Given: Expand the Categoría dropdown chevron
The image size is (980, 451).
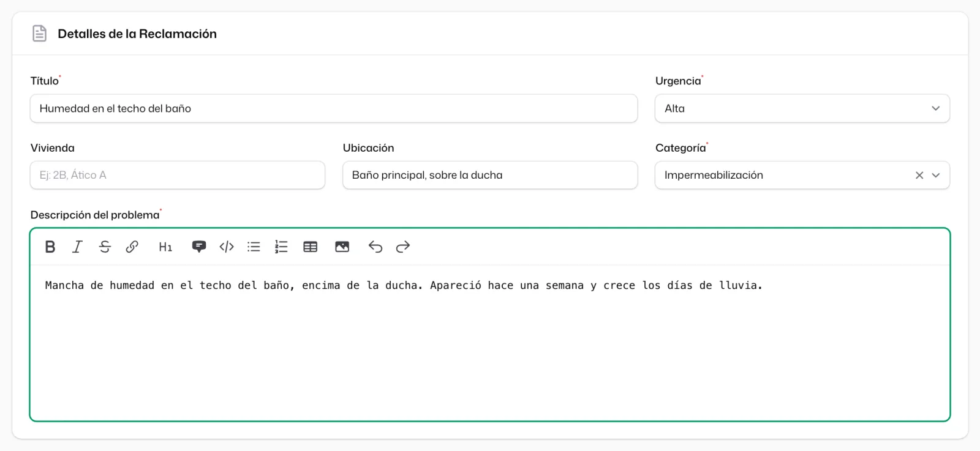Looking at the screenshot, I should click(936, 175).
